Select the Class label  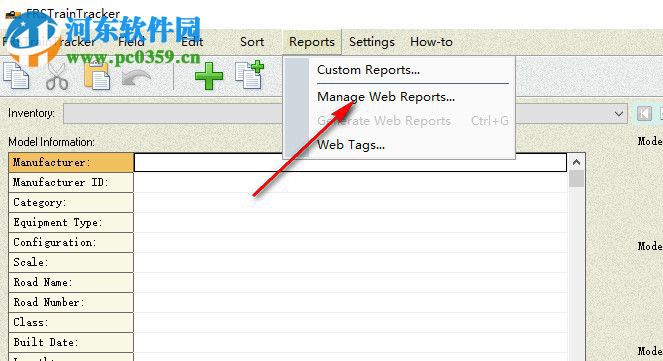pos(71,322)
